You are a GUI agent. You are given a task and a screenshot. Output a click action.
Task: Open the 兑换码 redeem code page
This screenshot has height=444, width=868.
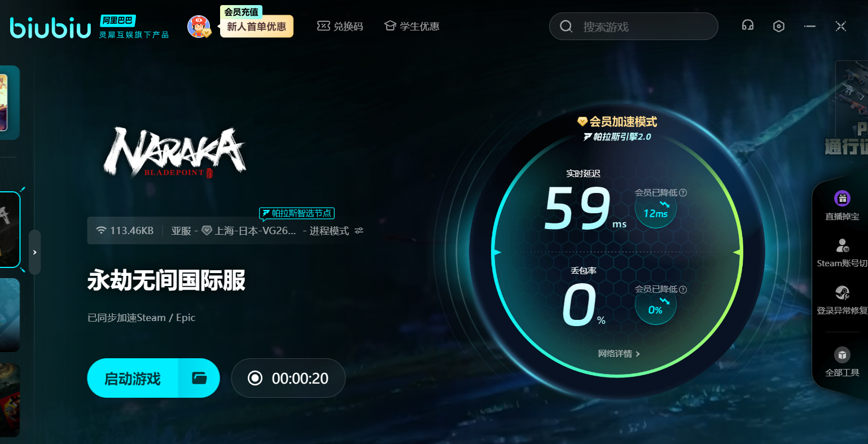(340, 26)
